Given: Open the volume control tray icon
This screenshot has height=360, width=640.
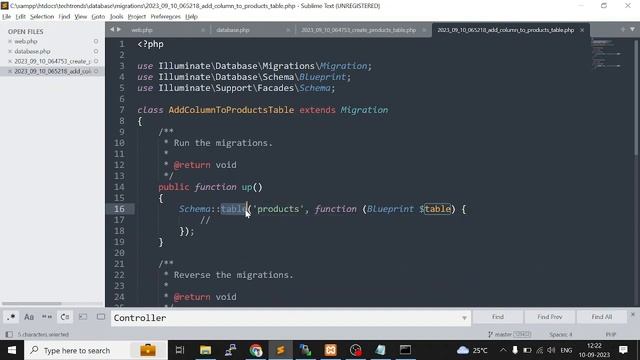Looking at the screenshot, I should click(551, 350).
